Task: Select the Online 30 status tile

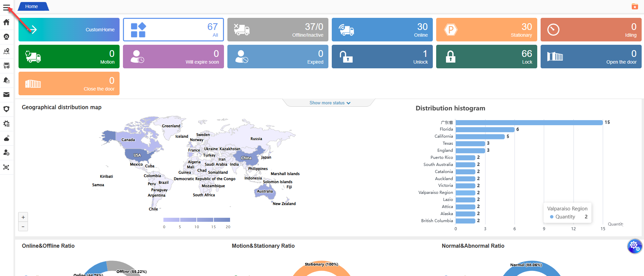Action: coord(382,30)
